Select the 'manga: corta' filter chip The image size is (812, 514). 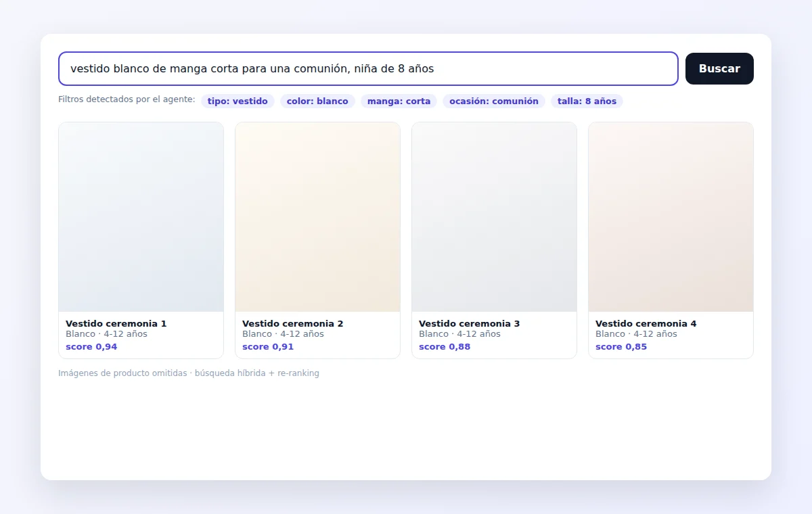point(399,101)
